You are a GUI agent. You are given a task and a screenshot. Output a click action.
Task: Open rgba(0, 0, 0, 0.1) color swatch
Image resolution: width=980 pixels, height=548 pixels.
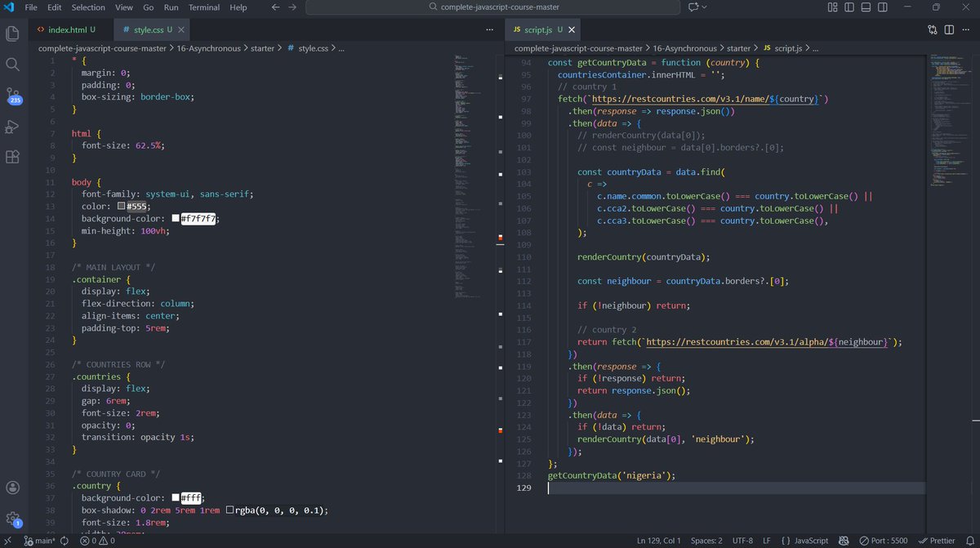click(229, 510)
